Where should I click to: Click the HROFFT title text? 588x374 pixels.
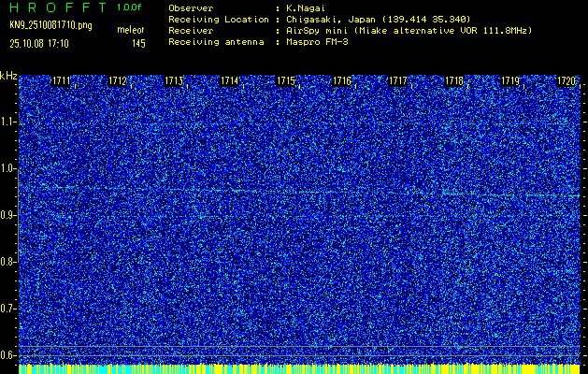(x=56, y=7)
